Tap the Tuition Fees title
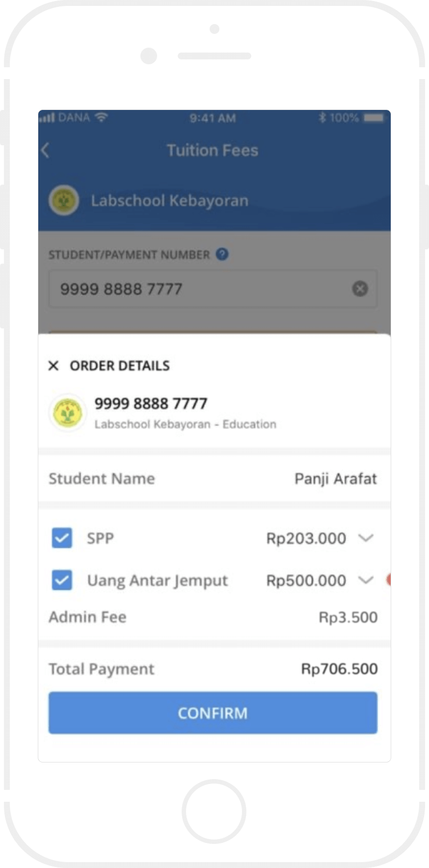This screenshot has height=868, width=429. click(x=212, y=150)
